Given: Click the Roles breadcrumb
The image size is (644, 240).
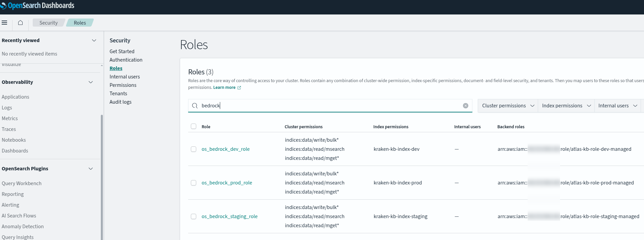Looking at the screenshot, I should 80,23.
